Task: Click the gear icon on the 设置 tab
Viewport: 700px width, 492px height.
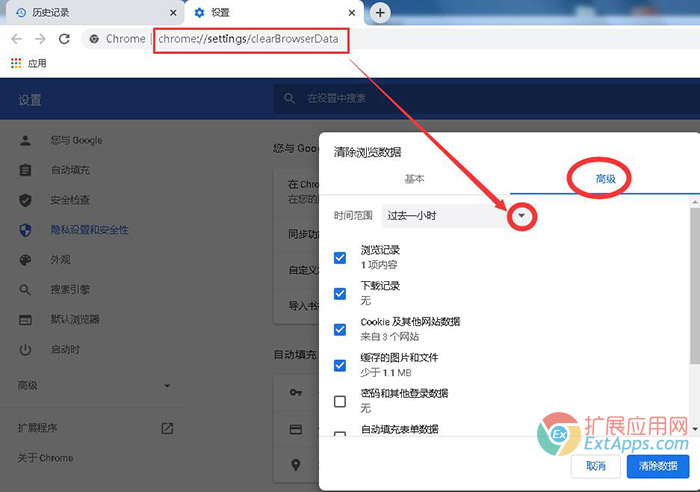Action: (199, 13)
